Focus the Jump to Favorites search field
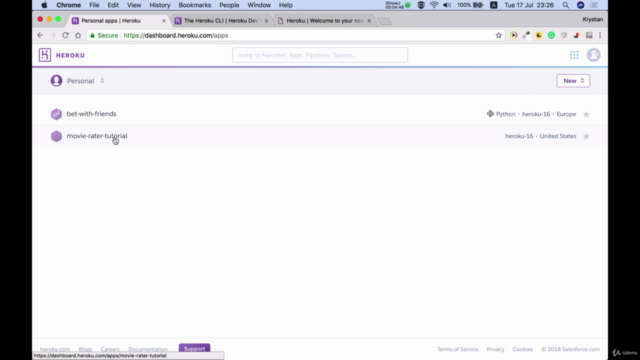The height and width of the screenshot is (360, 640). coord(320,55)
